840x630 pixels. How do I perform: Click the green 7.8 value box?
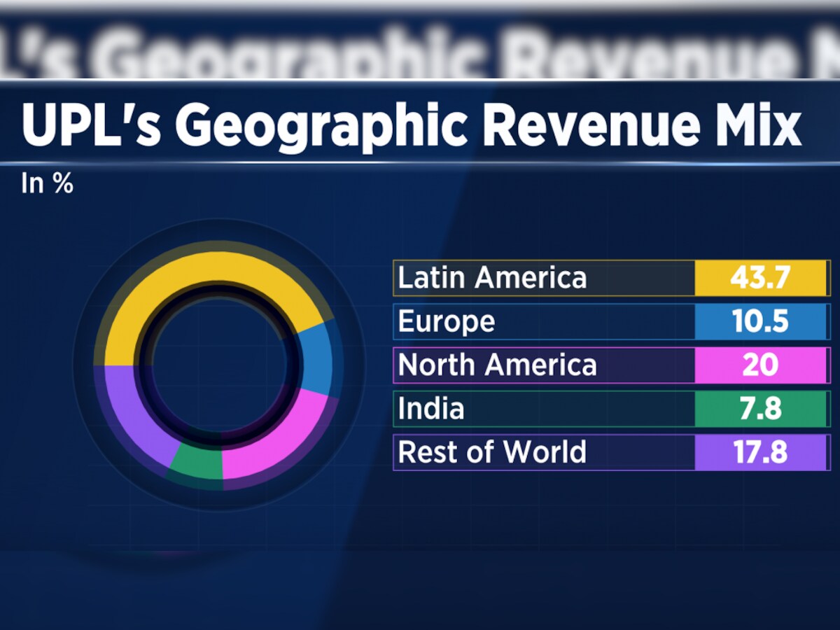(x=760, y=409)
